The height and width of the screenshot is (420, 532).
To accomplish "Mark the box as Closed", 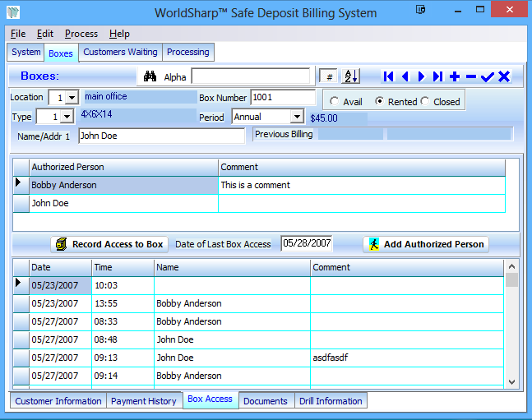I will coord(425,102).
